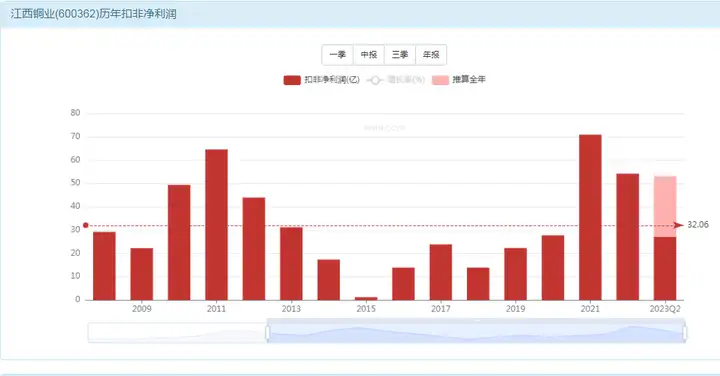Click the right handle of the zoom slider
720x376 pixels.
685,333
